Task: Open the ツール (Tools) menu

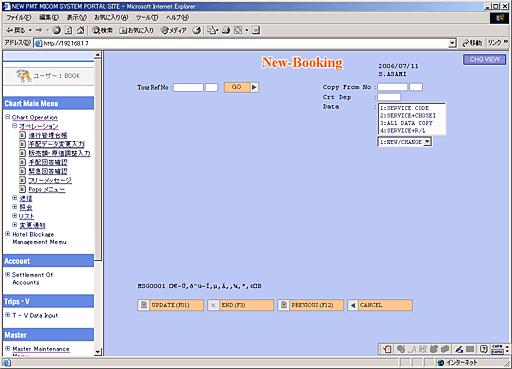Action: tap(147, 17)
